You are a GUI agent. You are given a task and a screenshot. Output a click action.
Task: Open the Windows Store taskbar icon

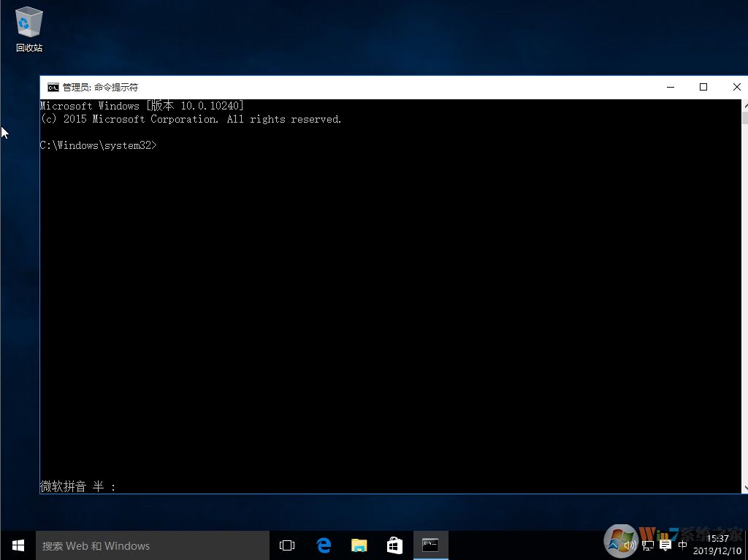tap(394, 545)
